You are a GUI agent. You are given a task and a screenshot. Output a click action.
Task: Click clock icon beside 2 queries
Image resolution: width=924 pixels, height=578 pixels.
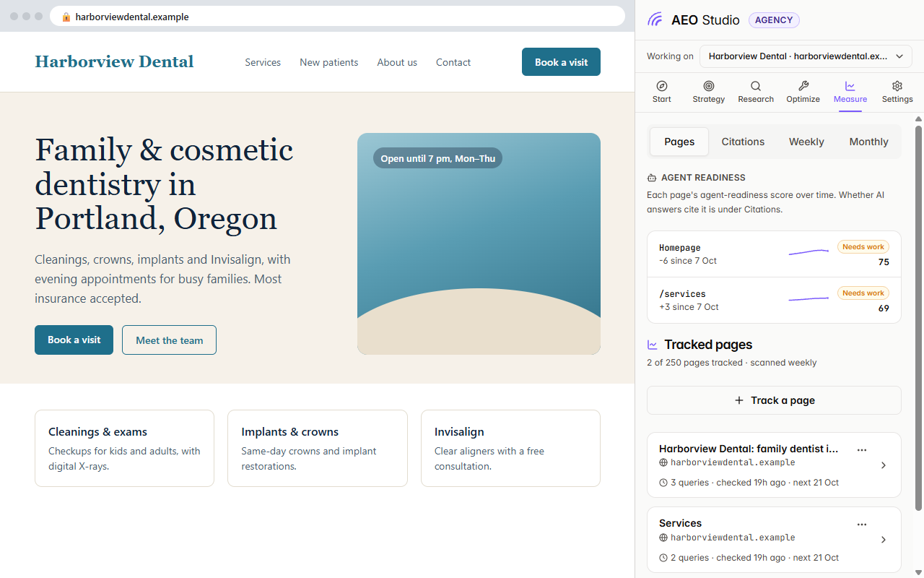[x=663, y=558]
